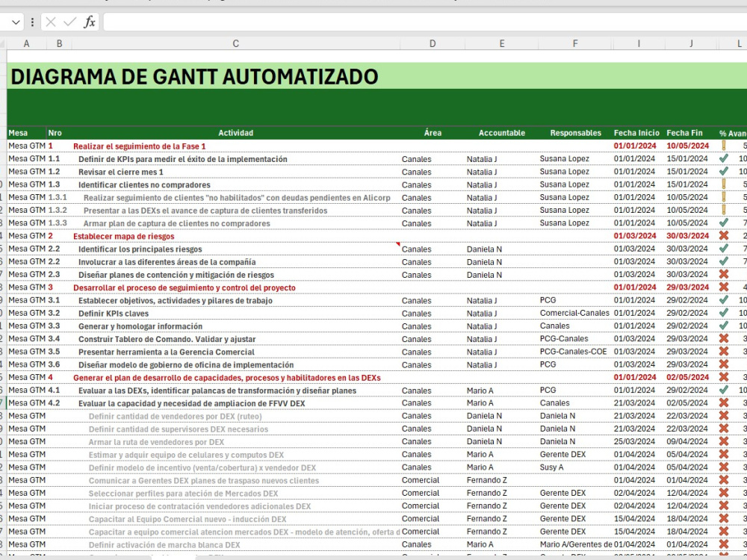Click the Actividad header cell
The height and width of the screenshot is (560, 747).
point(235,133)
